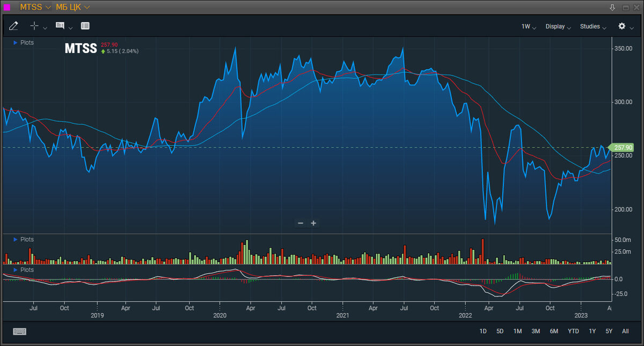
Task: Click the 5.15 (2.04%) change text
Action: click(x=122, y=51)
